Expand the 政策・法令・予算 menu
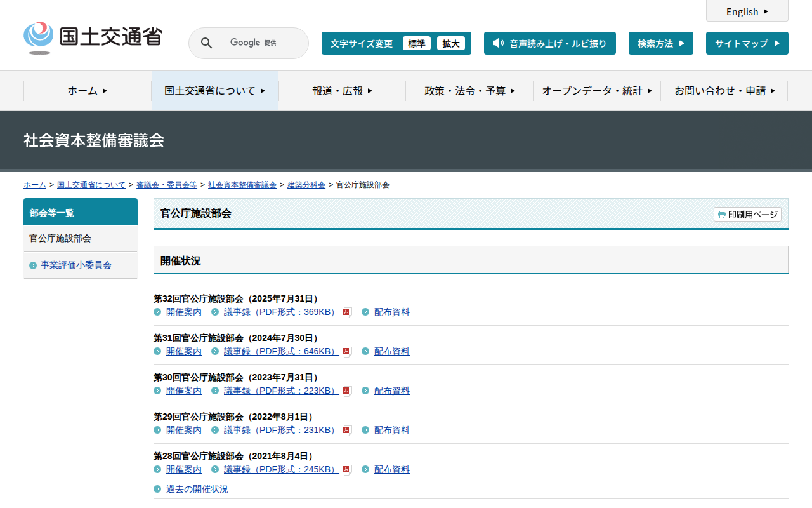The image size is (812, 508). tap(469, 91)
